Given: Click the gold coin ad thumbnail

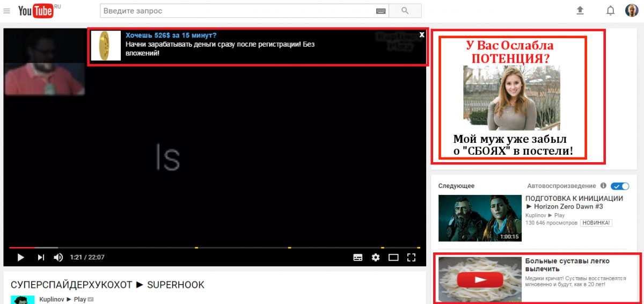Looking at the screenshot, I should pyautogui.click(x=106, y=46).
